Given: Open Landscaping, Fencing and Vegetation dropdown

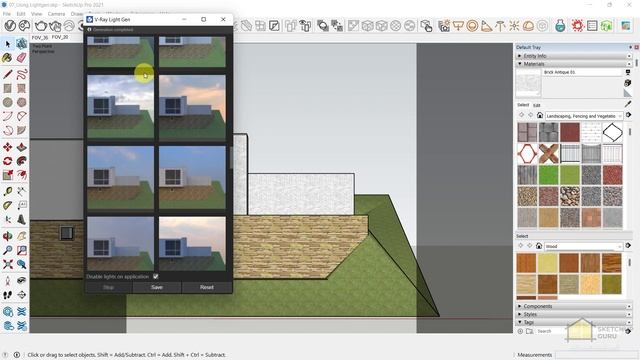Looking at the screenshot, I should [584, 116].
